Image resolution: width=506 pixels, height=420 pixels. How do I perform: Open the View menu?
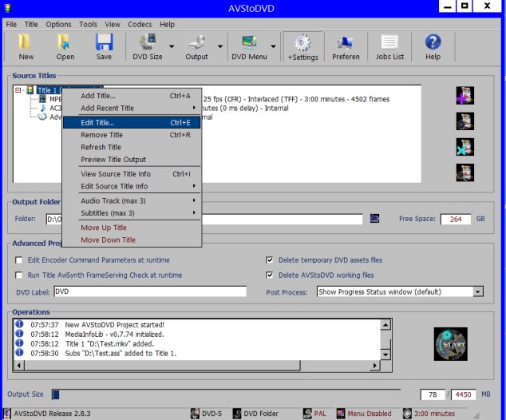(113, 25)
